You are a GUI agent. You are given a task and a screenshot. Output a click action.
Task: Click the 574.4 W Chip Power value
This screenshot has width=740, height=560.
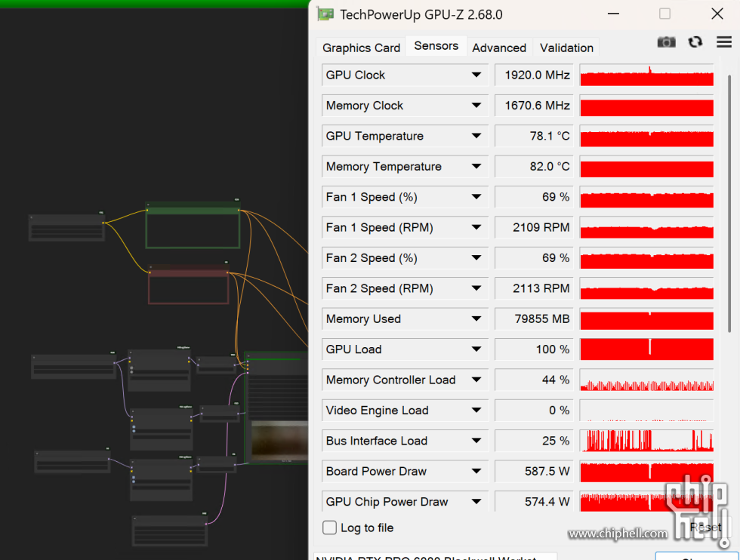pyautogui.click(x=534, y=501)
